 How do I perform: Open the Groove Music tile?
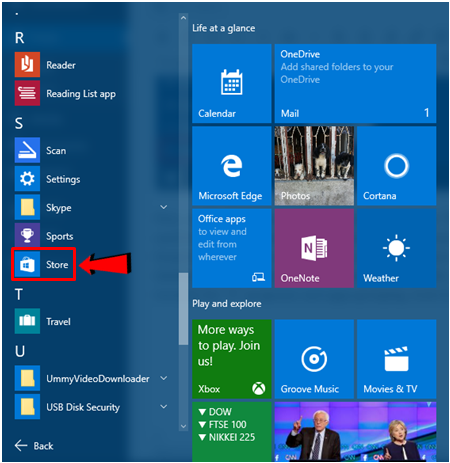[314, 359]
